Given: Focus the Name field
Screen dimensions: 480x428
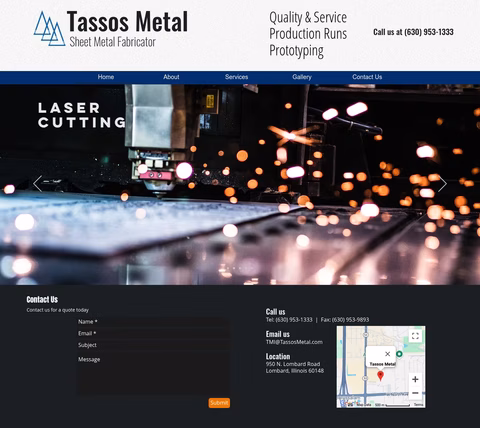Looking at the screenshot, I should coord(153,322).
